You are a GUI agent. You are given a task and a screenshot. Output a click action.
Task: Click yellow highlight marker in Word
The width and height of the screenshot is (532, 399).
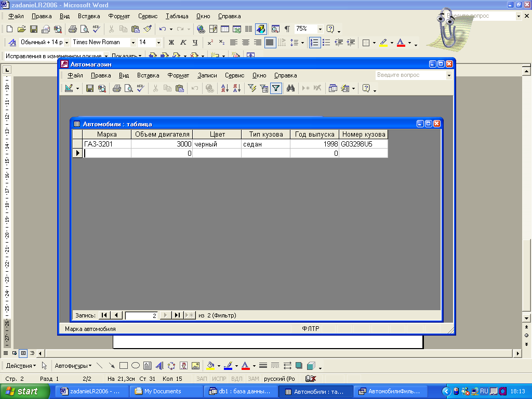[x=383, y=43]
